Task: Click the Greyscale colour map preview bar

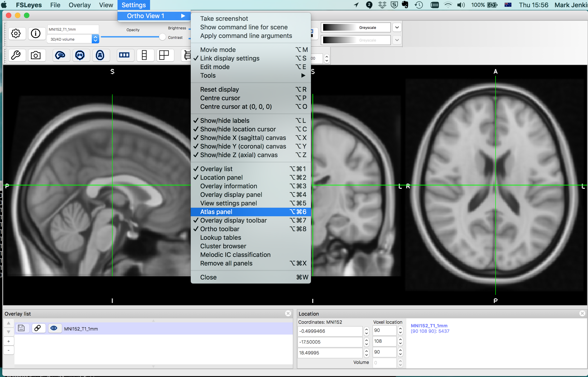Action: pos(356,27)
